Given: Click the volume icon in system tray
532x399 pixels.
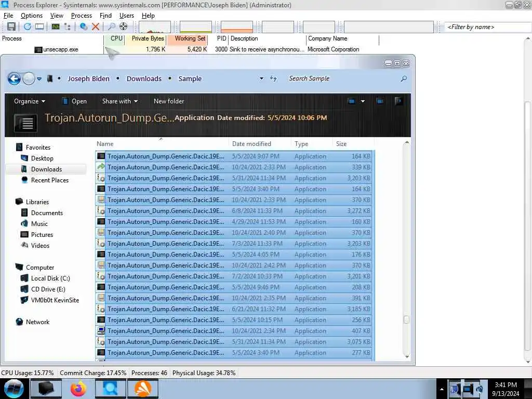Looking at the screenshot, I should [480, 389].
